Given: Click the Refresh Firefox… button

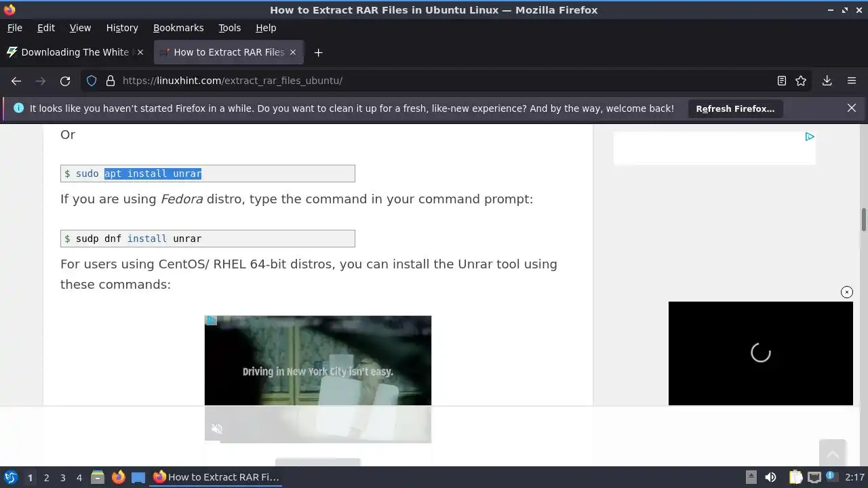Looking at the screenshot, I should click(x=735, y=108).
